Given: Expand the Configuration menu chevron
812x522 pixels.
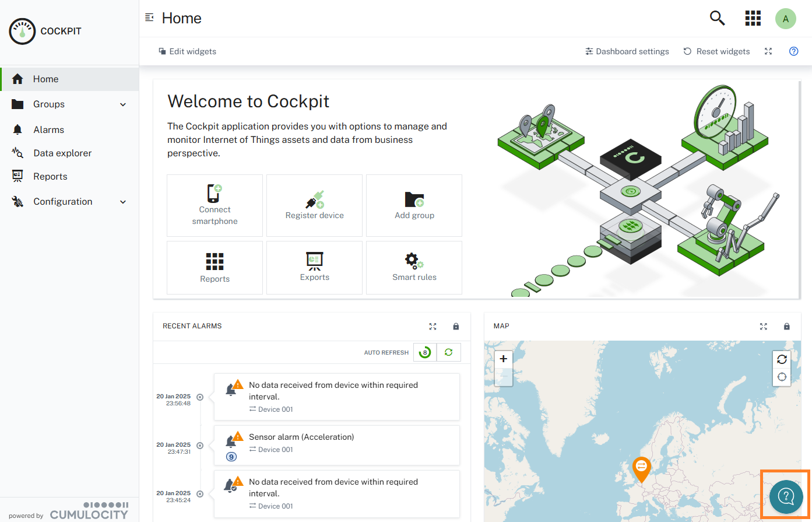Looking at the screenshot, I should pyautogui.click(x=123, y=202).
